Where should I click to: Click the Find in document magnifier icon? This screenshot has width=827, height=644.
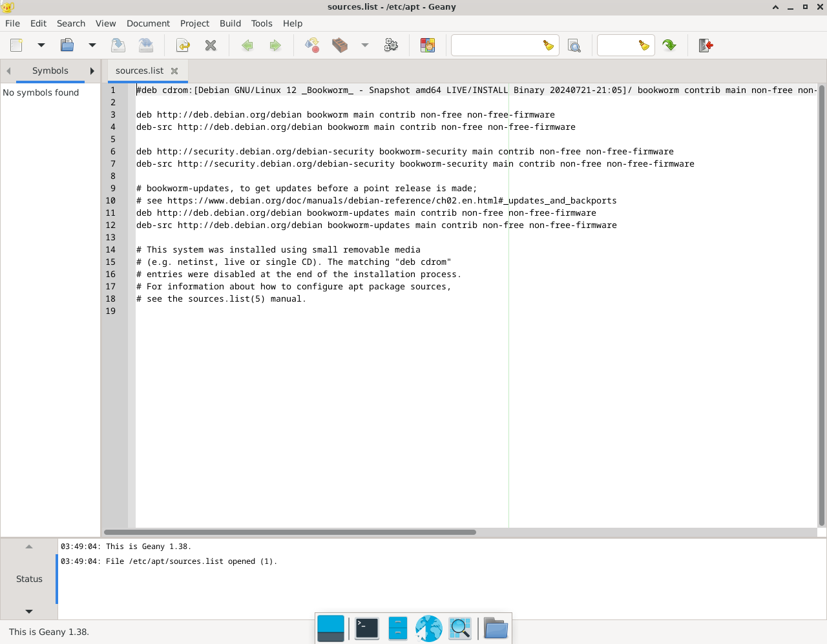574,45
